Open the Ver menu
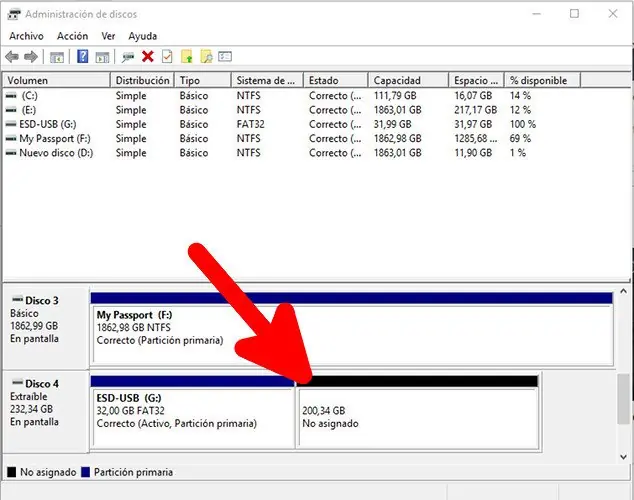The width and height of the screenshot is (634, 500). [108, 36]
